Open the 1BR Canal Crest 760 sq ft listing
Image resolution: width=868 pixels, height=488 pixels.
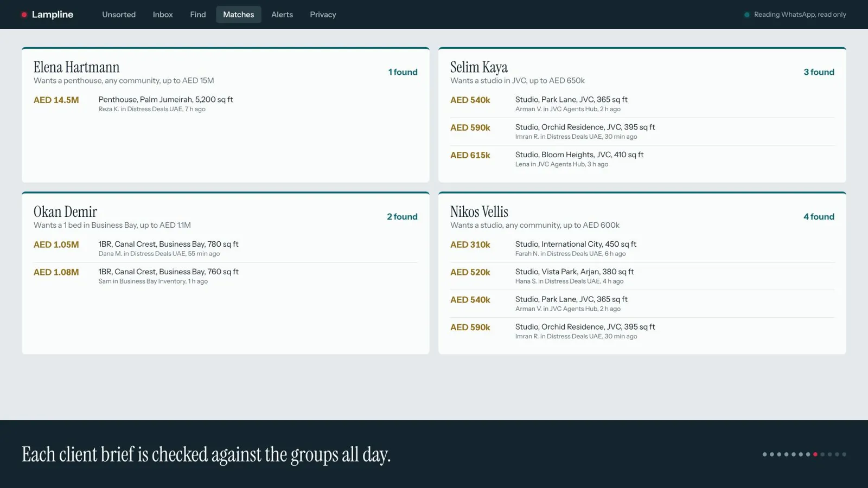tap(225, 277)
